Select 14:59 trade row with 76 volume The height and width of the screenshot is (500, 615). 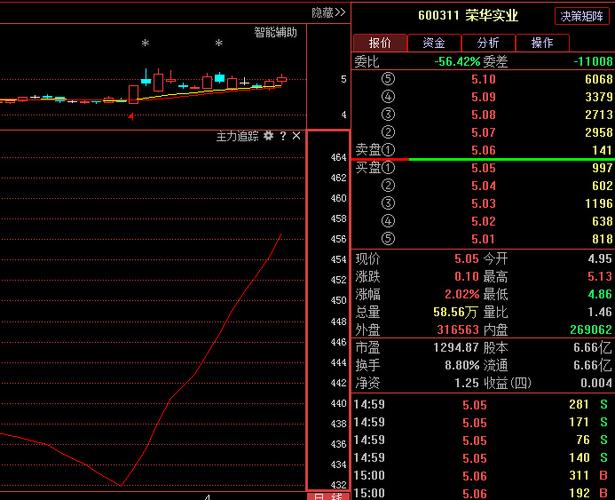(x=481, y=440)
